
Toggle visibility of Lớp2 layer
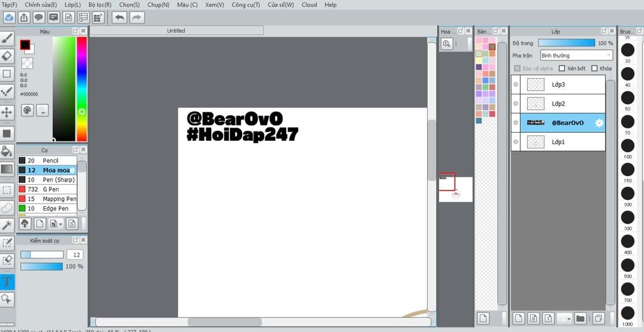coord(516,104)
